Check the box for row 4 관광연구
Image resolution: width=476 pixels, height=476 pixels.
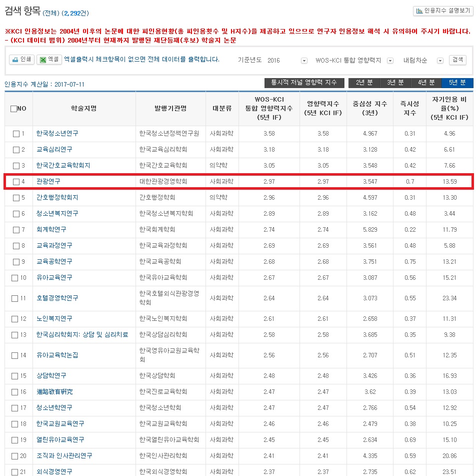click(16, 182)
